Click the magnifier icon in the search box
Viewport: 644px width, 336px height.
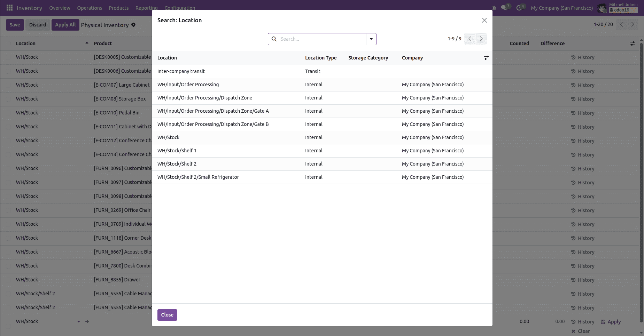click(274, 39)
